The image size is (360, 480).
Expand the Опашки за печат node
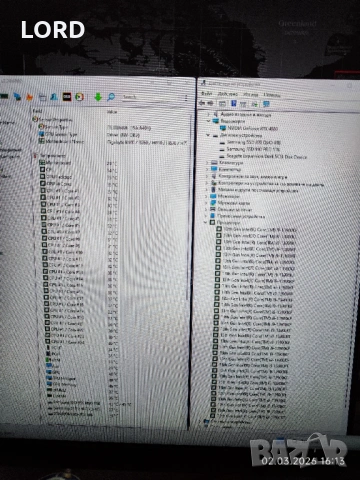207,209
